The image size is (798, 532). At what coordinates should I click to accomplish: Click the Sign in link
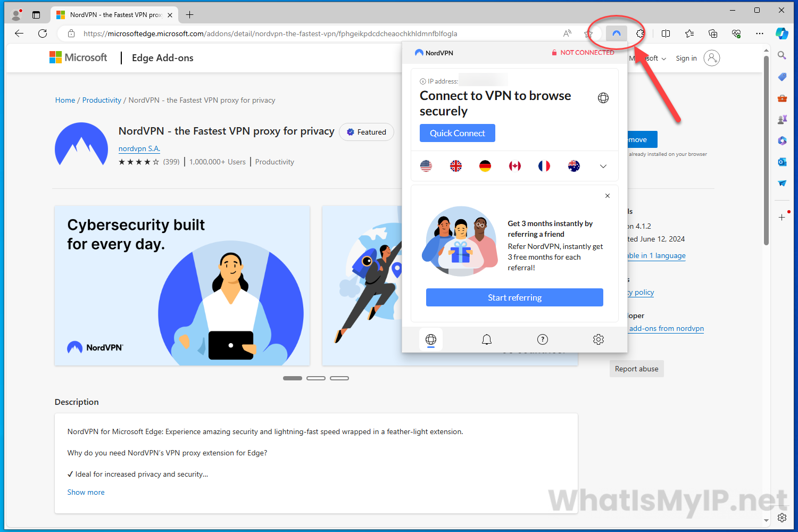686,59
